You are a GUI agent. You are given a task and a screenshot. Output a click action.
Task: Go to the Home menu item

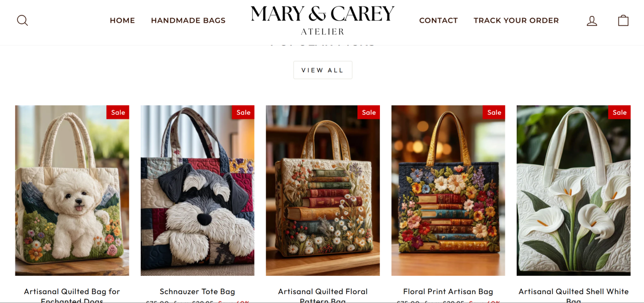(x=122, y=20)
